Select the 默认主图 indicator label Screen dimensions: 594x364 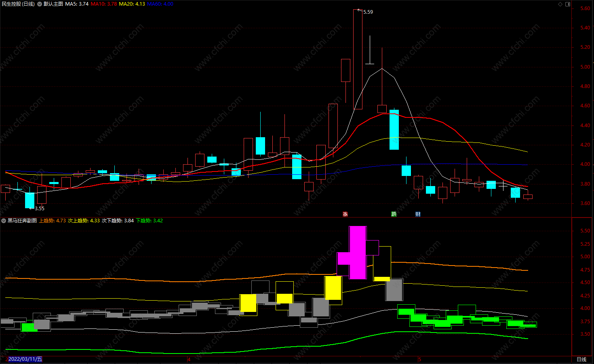pos(53,4)
